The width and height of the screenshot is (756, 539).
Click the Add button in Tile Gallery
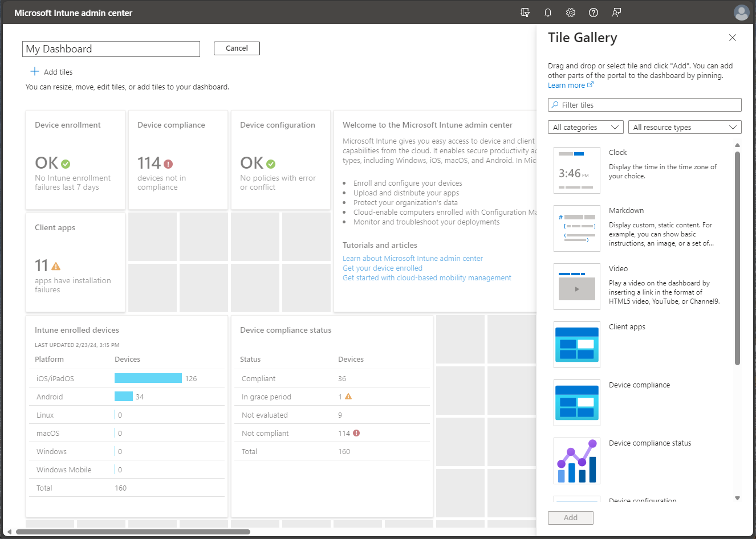(x=571, y=517)
